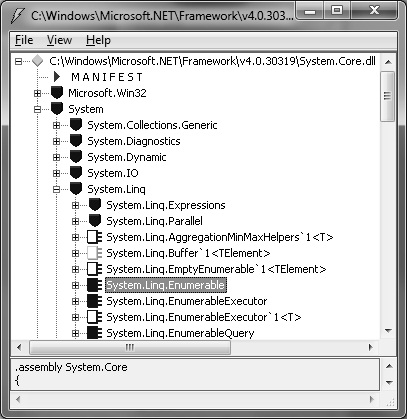Expand the System.Collections.Generic node

pos(56,125)
